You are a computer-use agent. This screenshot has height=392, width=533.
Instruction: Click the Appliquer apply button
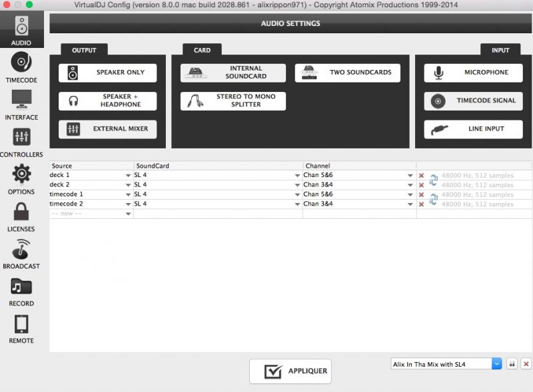click(x=290, y=371)
